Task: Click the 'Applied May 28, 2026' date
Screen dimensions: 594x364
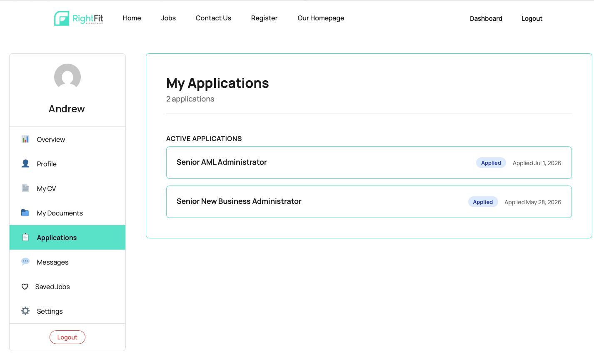Action: 533,202
